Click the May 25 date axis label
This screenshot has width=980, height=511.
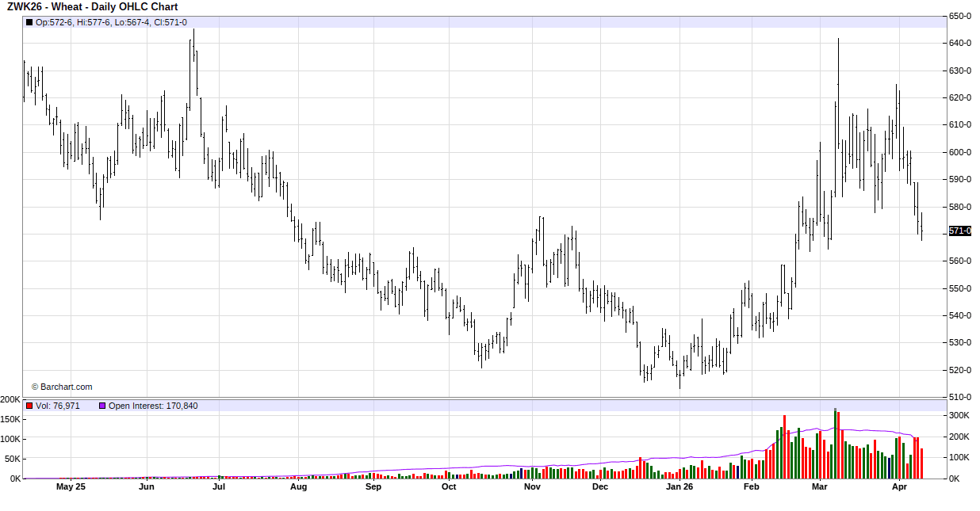point(71,487)
